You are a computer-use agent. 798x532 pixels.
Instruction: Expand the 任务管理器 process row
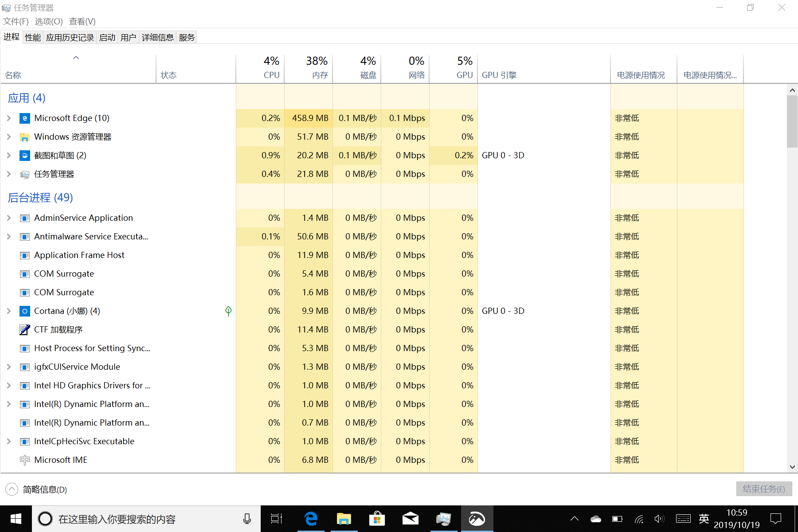pyautogui.click(x=9, y=174)
